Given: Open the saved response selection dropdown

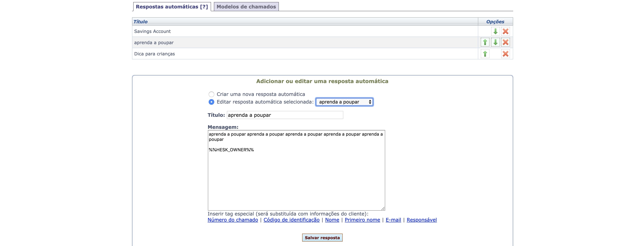Looking at the screenshot, I should 344,102.
